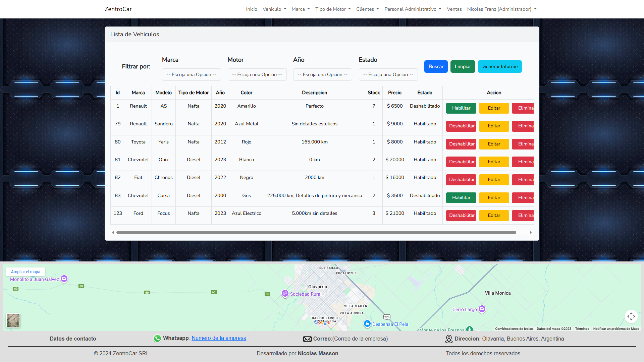Habilitar the Chevrolet Corsa vehicle

(461, 198)
